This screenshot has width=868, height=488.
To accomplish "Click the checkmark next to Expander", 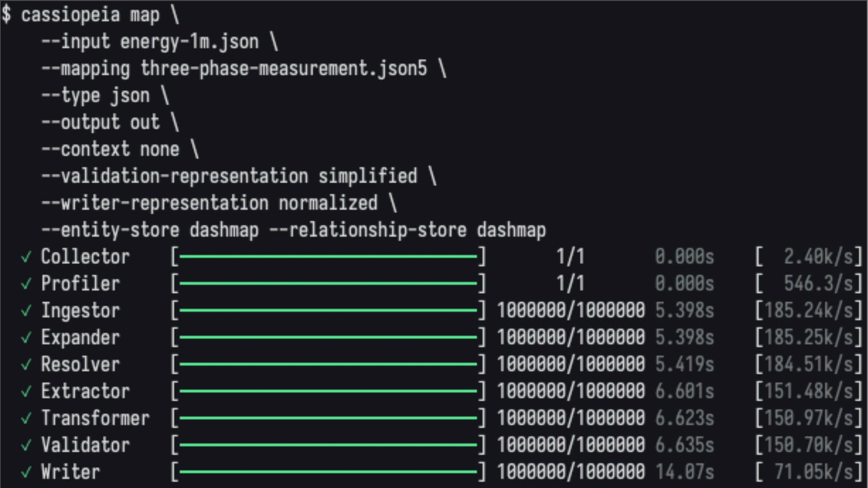I will point(26,338).
